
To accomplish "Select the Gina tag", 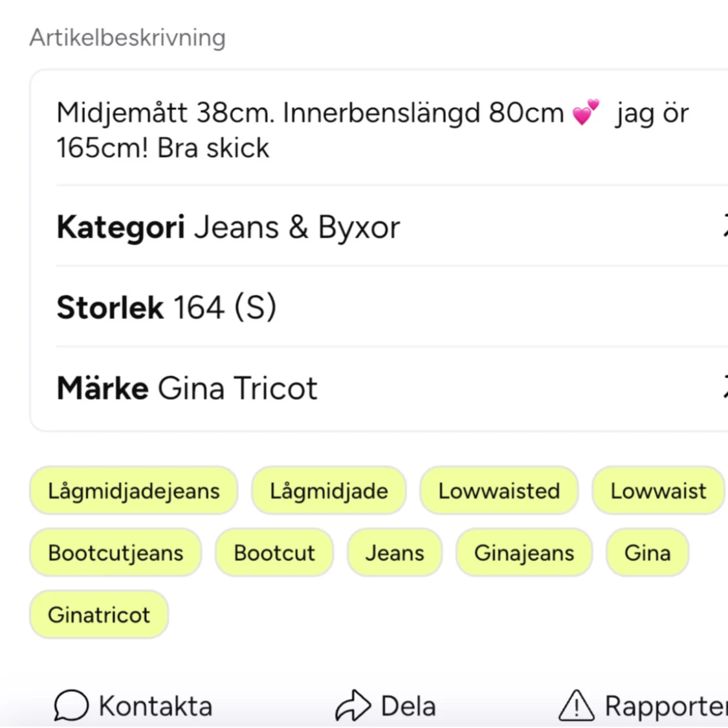I will tap(648, 552).
